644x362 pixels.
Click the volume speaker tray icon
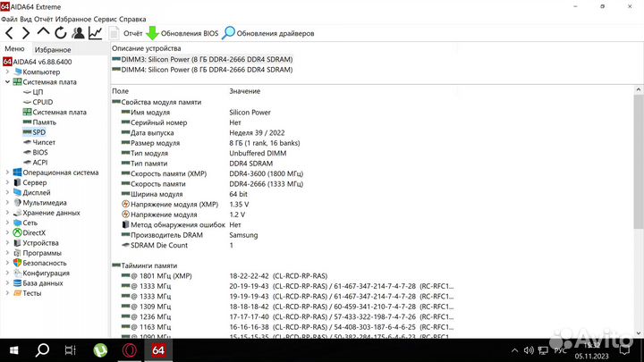(529, 350)
